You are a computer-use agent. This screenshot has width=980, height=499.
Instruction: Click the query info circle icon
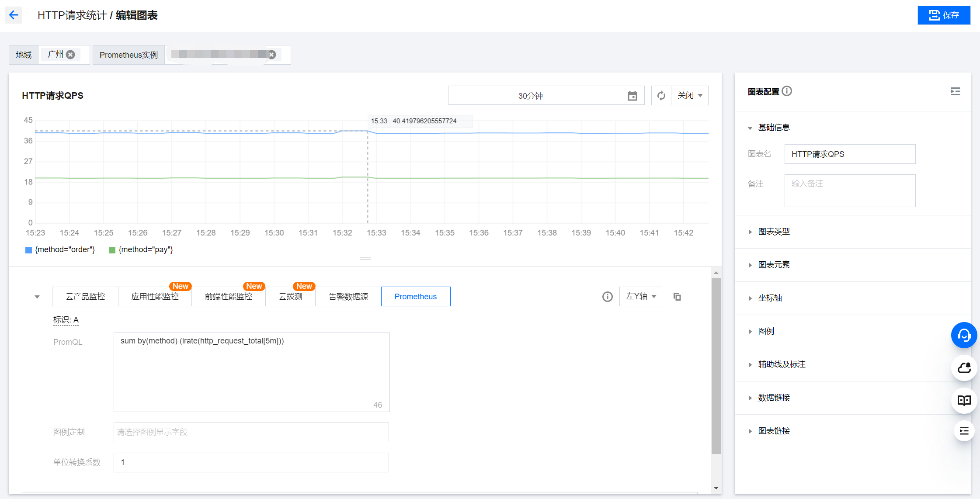[607, 297]
